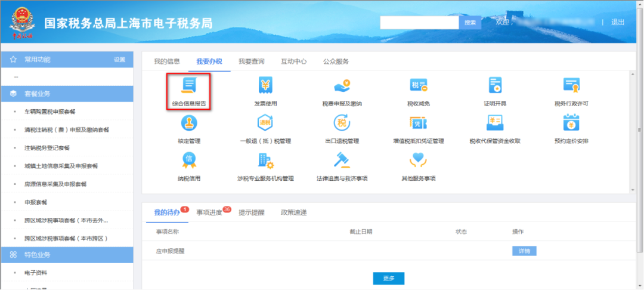Open 城镇土地信息采集及申报套餐

61,166
